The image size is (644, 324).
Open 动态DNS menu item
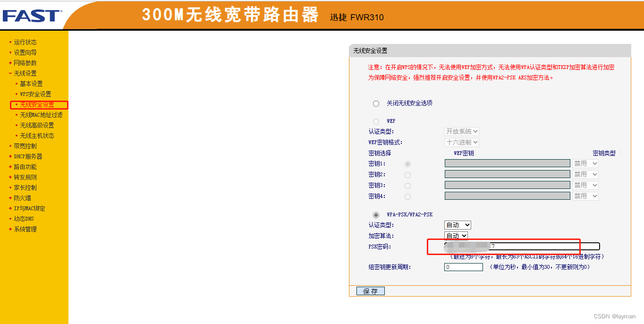pos(24,219)
